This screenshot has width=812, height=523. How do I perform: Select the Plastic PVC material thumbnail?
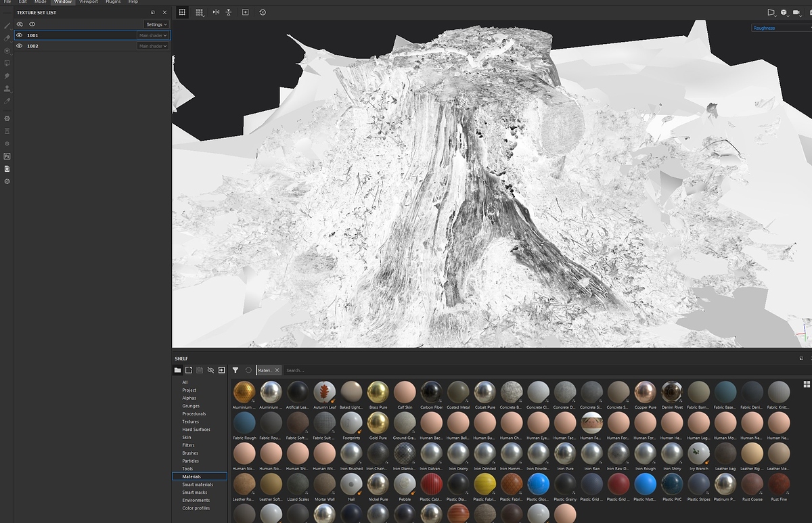tap(672, 484)
